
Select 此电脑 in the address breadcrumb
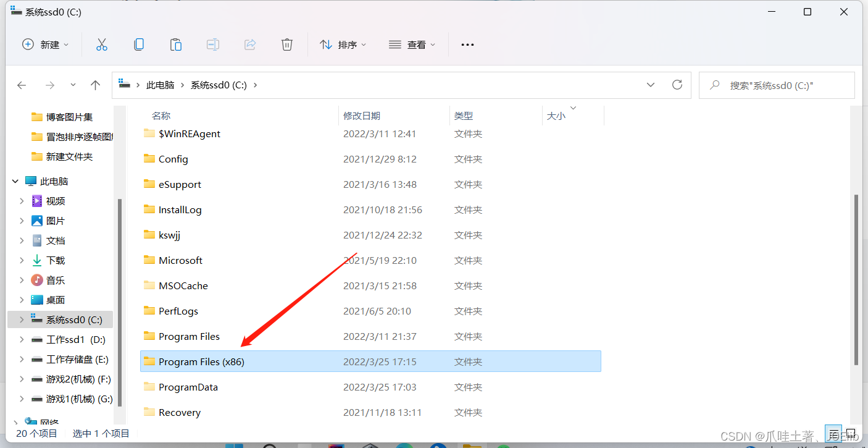(x=160, y=85)
